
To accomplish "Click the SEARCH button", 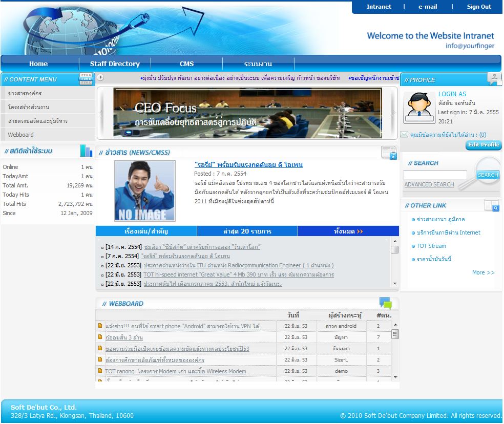I will point(488,175).
